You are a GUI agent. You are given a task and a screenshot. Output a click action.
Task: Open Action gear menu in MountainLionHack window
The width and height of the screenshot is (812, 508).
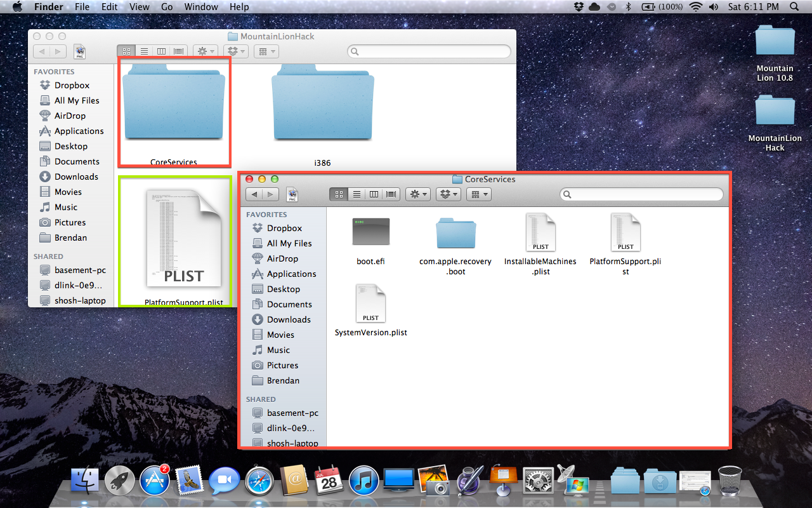(206, 51)
